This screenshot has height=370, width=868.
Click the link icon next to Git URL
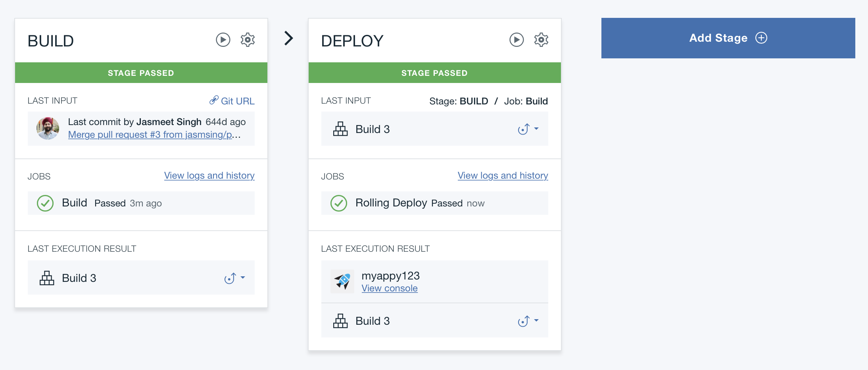click(214, 100)
